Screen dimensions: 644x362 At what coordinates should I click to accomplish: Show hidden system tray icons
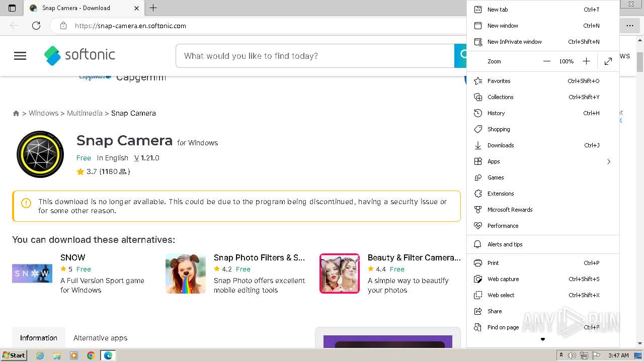(561, 355)
